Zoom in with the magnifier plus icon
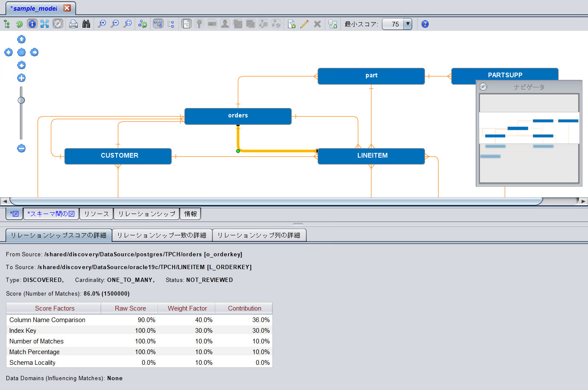 click(x=102, y=24)
